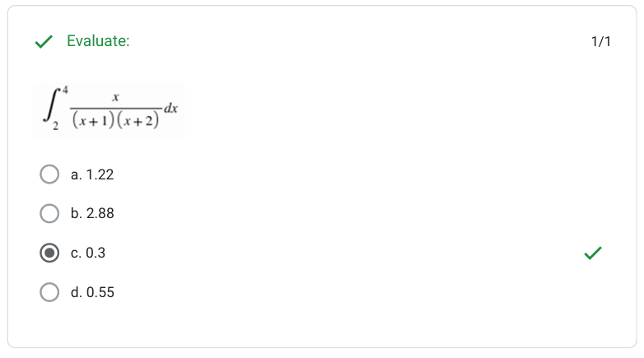
Task: Click the "a. 1.22" answer label text
Action: (x=91, y=174)
